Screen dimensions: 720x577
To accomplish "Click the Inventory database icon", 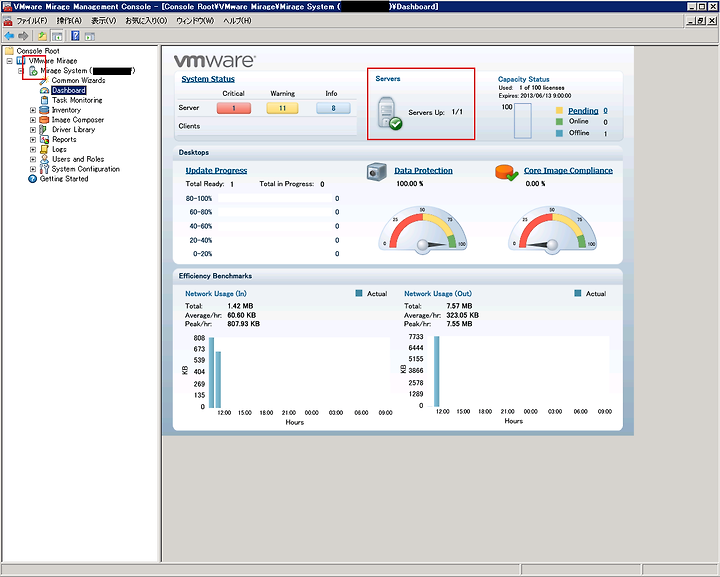I will point(44,110).
